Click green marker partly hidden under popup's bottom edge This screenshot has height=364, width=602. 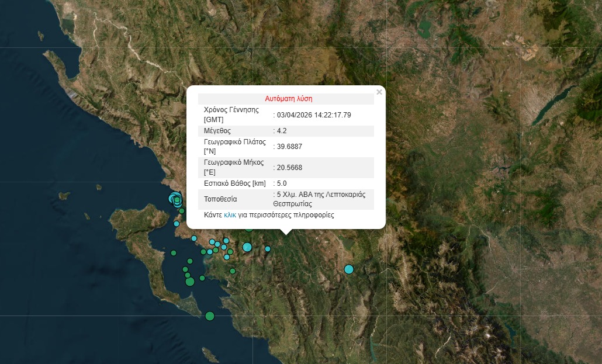[x=249, y=228]
